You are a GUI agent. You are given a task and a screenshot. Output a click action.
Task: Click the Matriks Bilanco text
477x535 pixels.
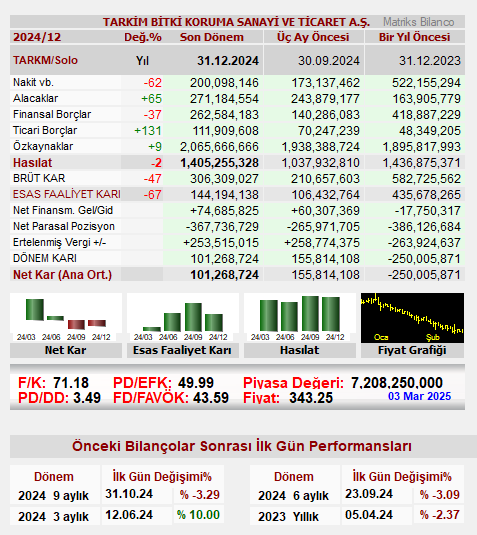[418, 22]
